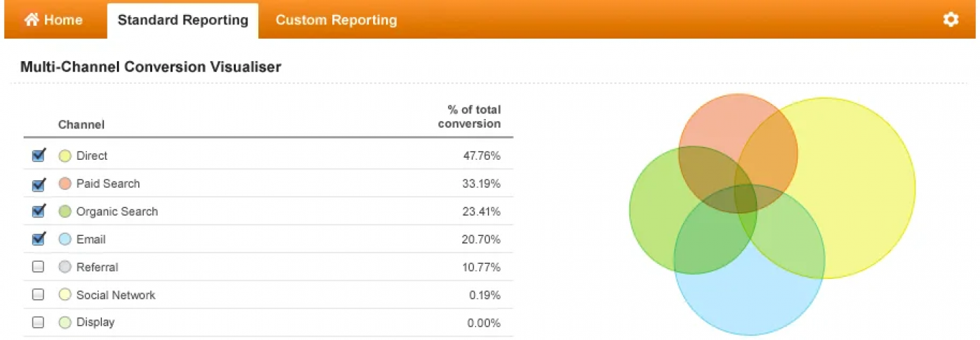
Task: Click the blue Email color dot
Action: (x=65, y=239)
